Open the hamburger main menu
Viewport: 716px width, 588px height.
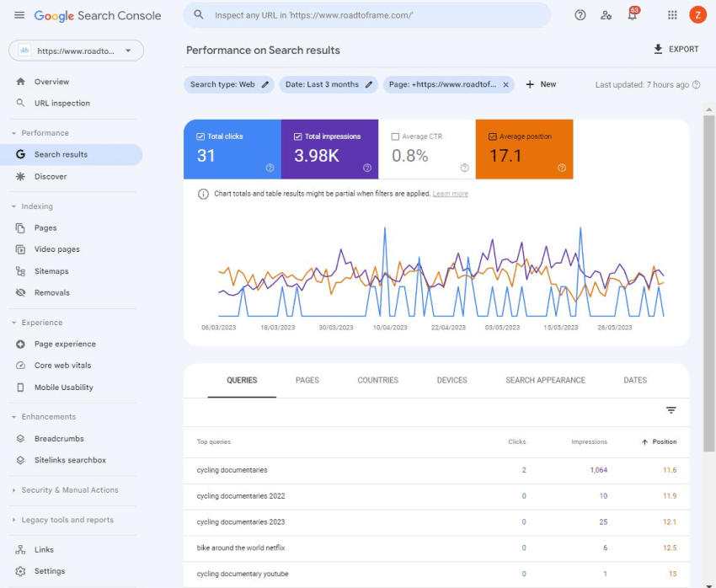pyautogui.click(x=19, y=15)
